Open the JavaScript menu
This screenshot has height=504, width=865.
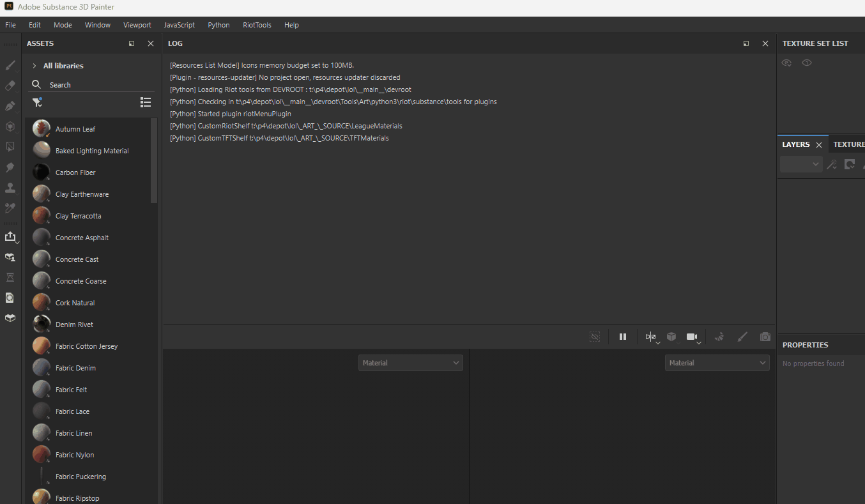(180, 25)
